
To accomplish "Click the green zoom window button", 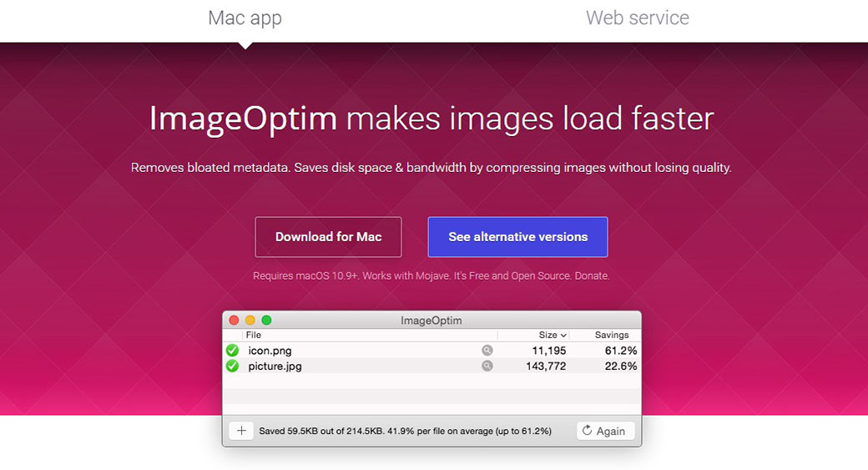I will click(266, 321).
